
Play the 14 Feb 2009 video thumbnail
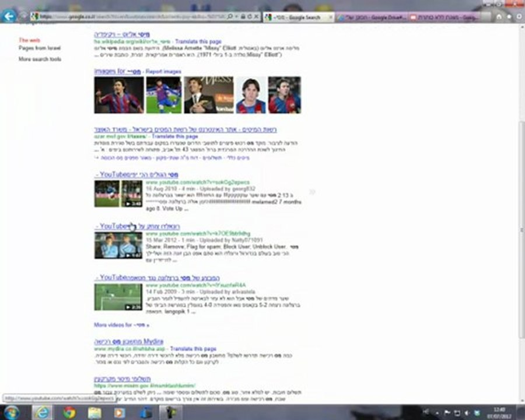tap(118, 297)
